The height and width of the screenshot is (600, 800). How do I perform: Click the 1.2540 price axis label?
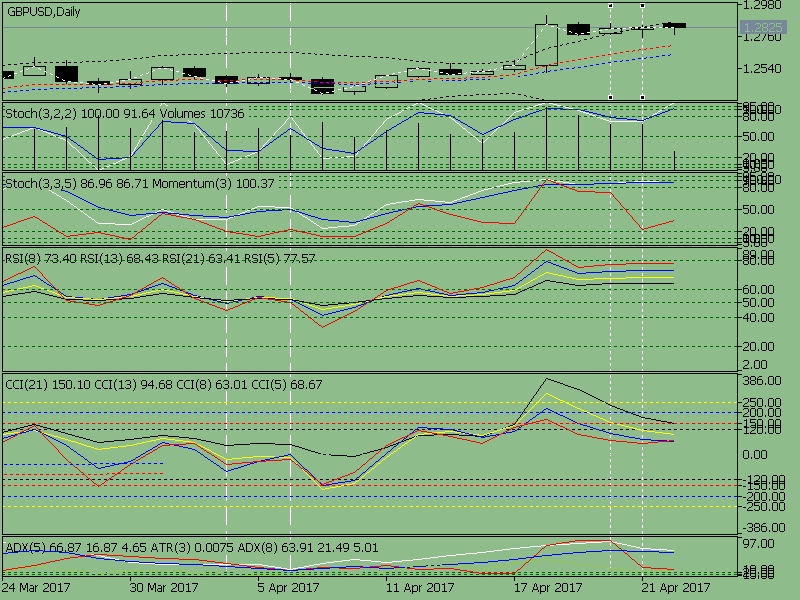click(x=762, y=69)
